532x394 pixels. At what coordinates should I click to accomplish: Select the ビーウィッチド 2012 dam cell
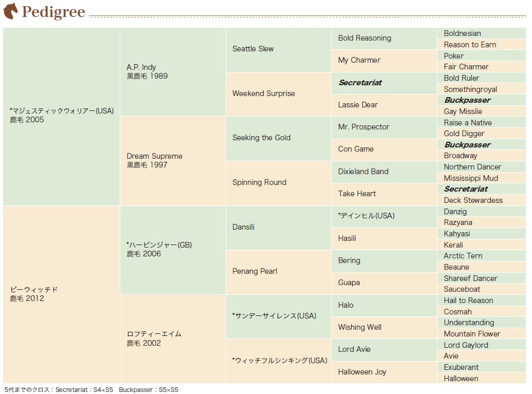(61, 294)
